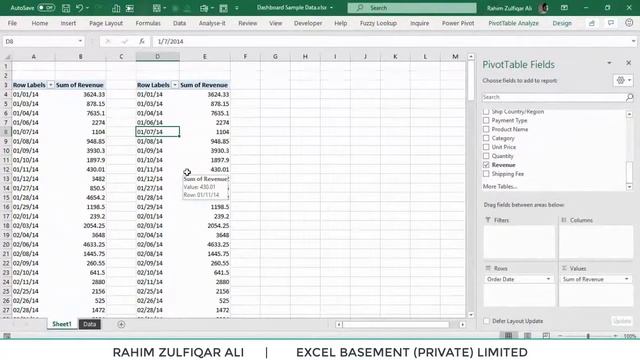The height and width of the screenshot is (360, 640).
Task: Open the File menu
Action: [12, 23]
